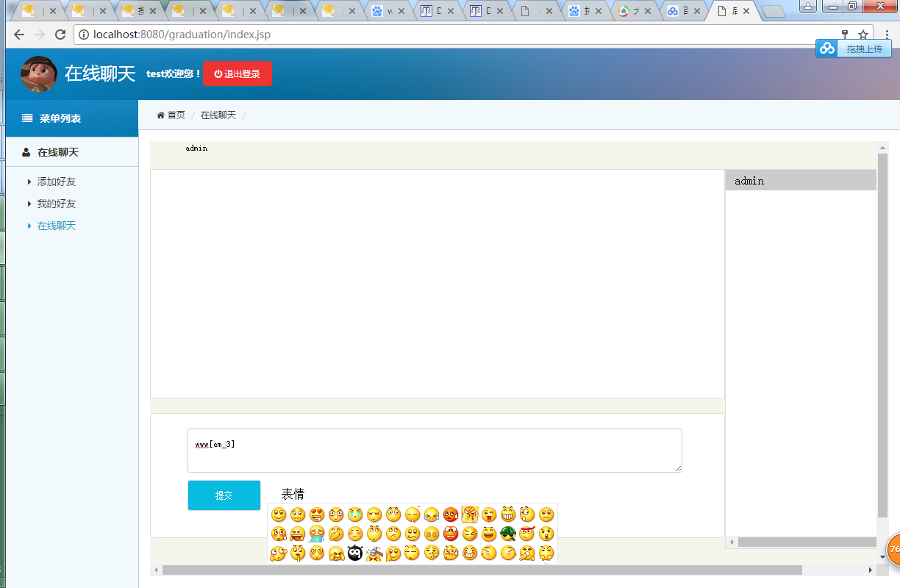900x588 pixels.
Task: Click the empty chat history area
Action: (x=438, y=284)
